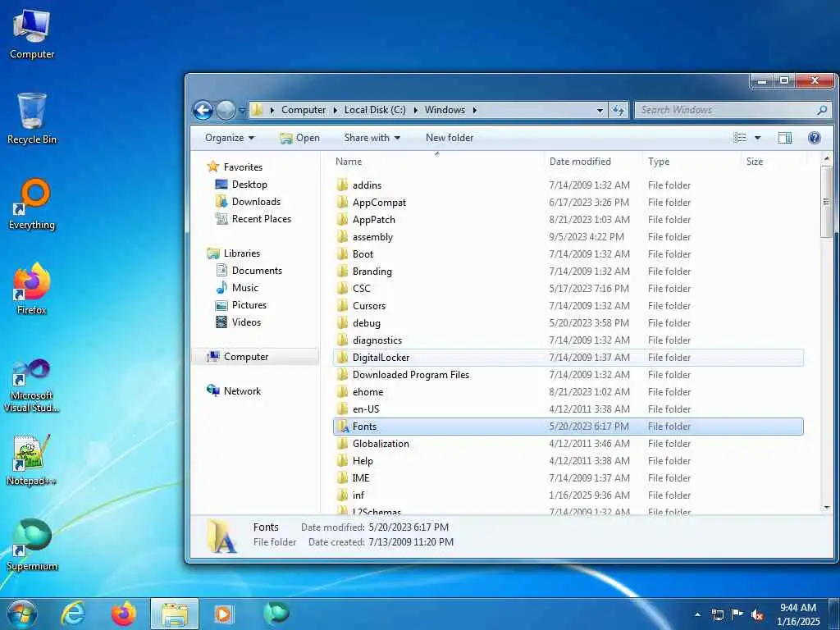Open the Share with dropdown
Screen dimensions: 840x630
point(372,138)
